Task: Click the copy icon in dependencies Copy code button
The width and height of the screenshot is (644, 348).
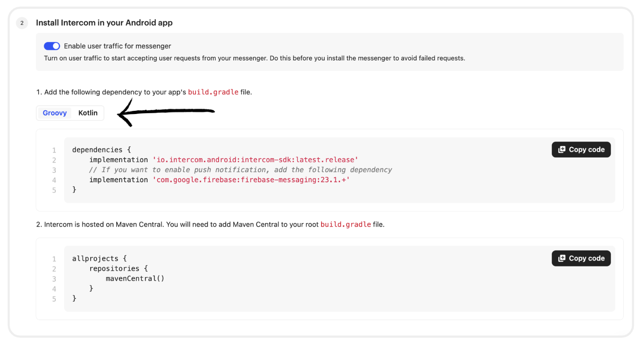Action: point(562,150)
